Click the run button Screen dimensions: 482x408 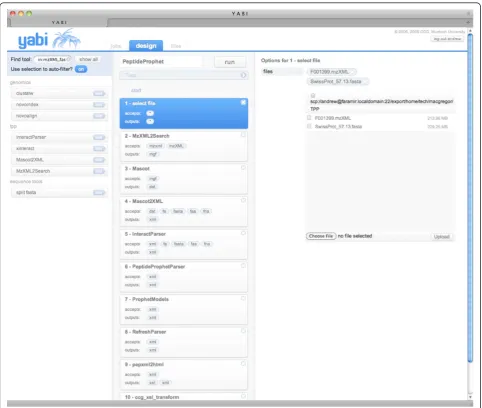click(230, 62)
